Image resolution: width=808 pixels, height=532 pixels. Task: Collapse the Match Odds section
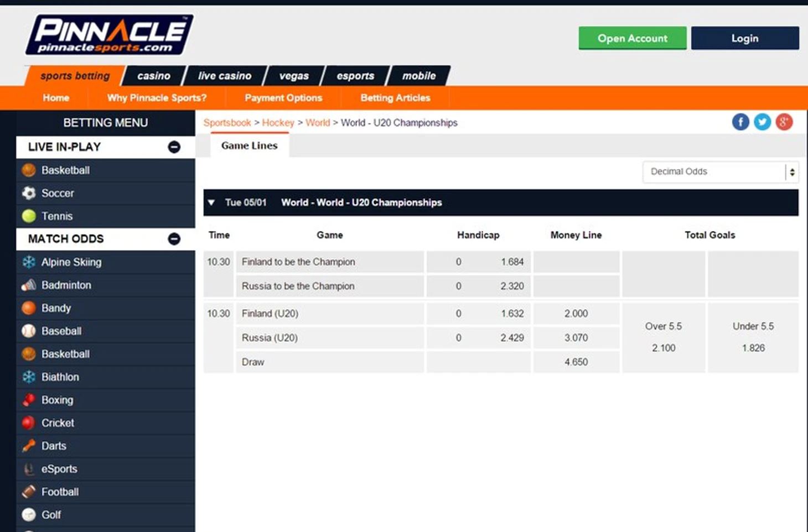[x=174, y=239]
